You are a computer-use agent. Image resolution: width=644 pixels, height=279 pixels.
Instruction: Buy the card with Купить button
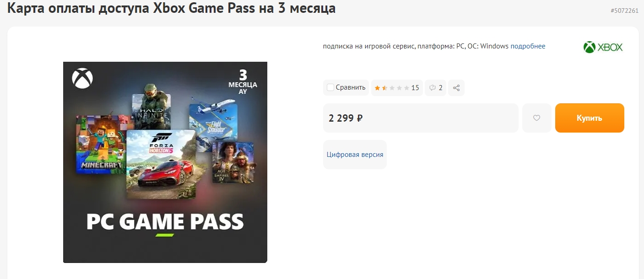590,118
